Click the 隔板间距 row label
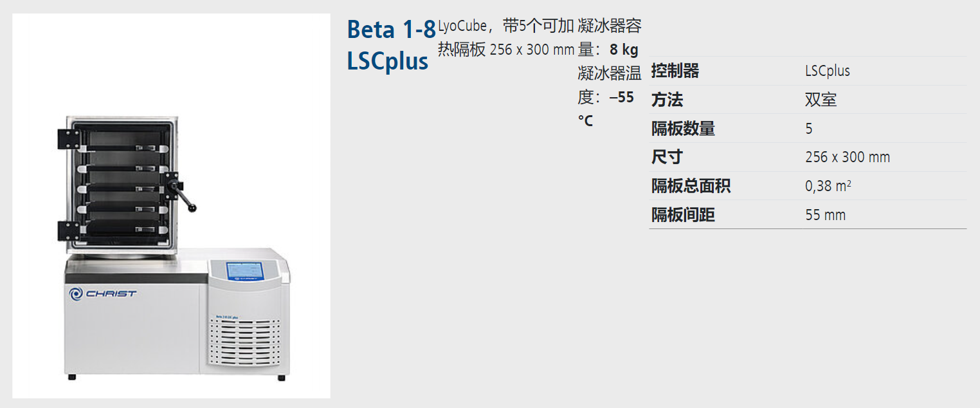980x408 pixels. [683, 215]
